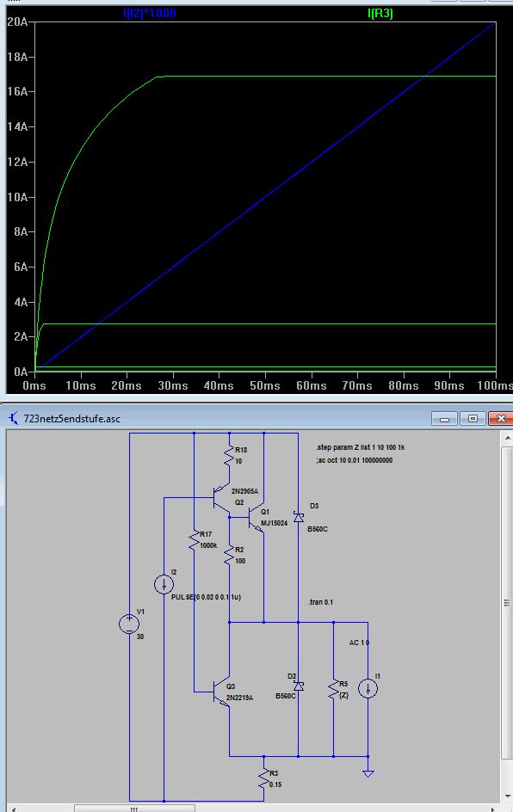Image resolution: width=513 pixels, height=812 pixels.
Task: Click the .tran 0.1 directive
Action: (320, 602)
